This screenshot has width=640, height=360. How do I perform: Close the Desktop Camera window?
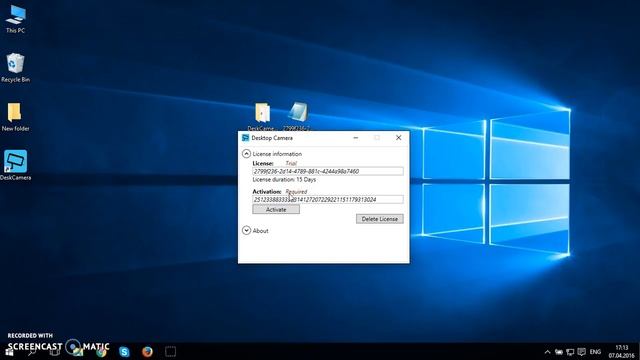pos(398,138)
